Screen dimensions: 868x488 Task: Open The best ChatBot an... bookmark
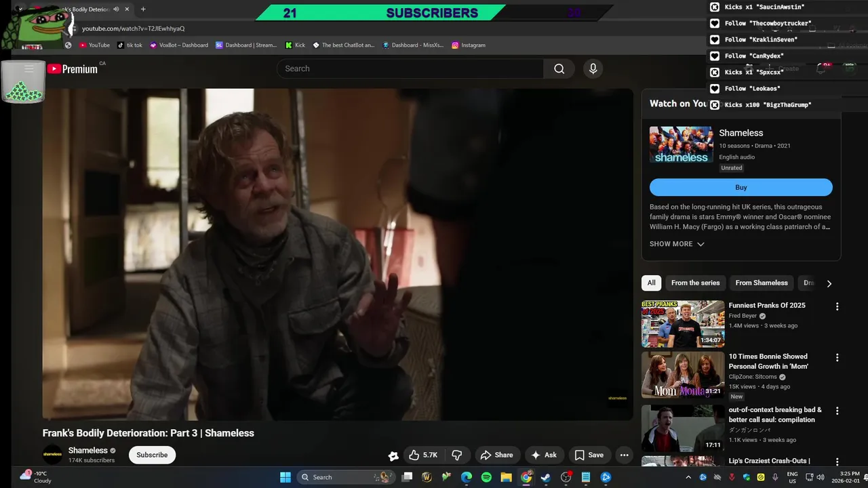point(344,45)
